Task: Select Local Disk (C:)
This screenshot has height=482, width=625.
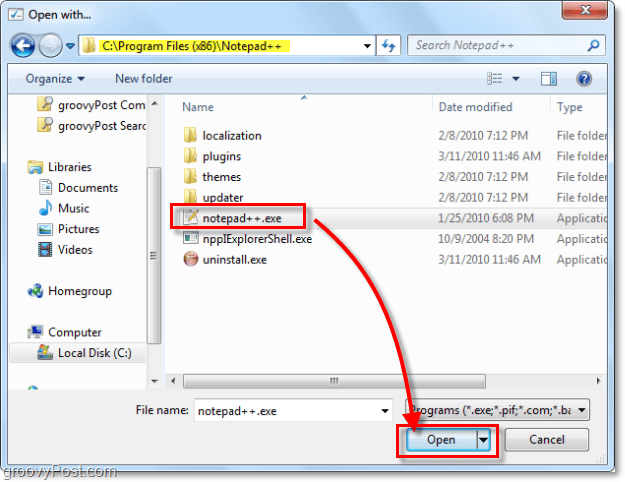Action: coord(78,353)
